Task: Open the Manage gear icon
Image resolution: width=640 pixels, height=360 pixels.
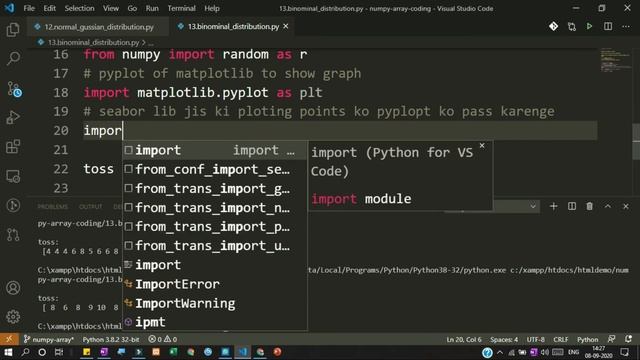Action: point(13,317)
